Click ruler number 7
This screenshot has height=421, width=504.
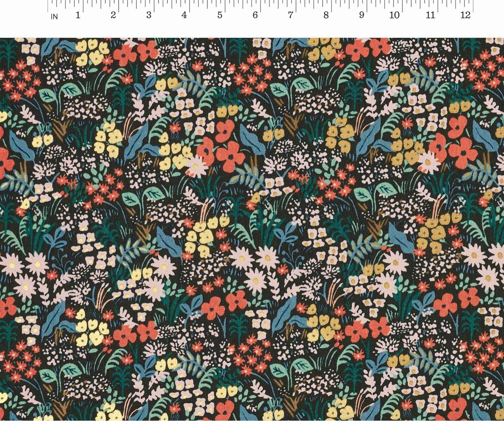[x=290, y=15]
